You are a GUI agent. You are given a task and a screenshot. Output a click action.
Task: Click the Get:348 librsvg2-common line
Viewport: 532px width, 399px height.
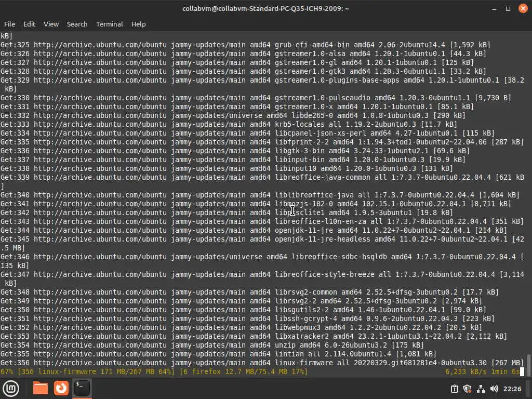249,292
